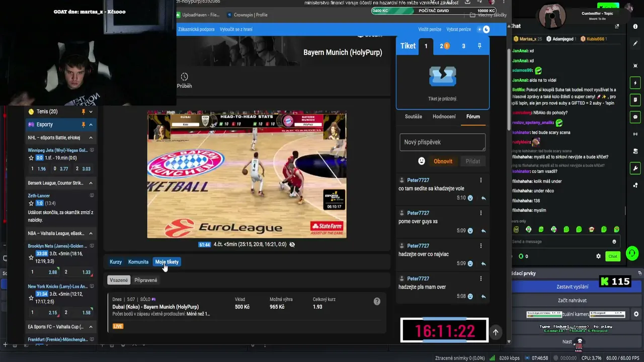Viewport: 644px width, 362px height.
Task: Click Peter7727 username on 5:10 post
Action: (x=418, y=180)
